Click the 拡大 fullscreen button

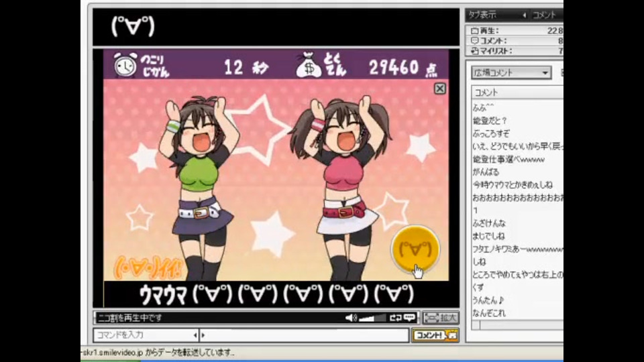pyautogui.click(x=440, y=318)
